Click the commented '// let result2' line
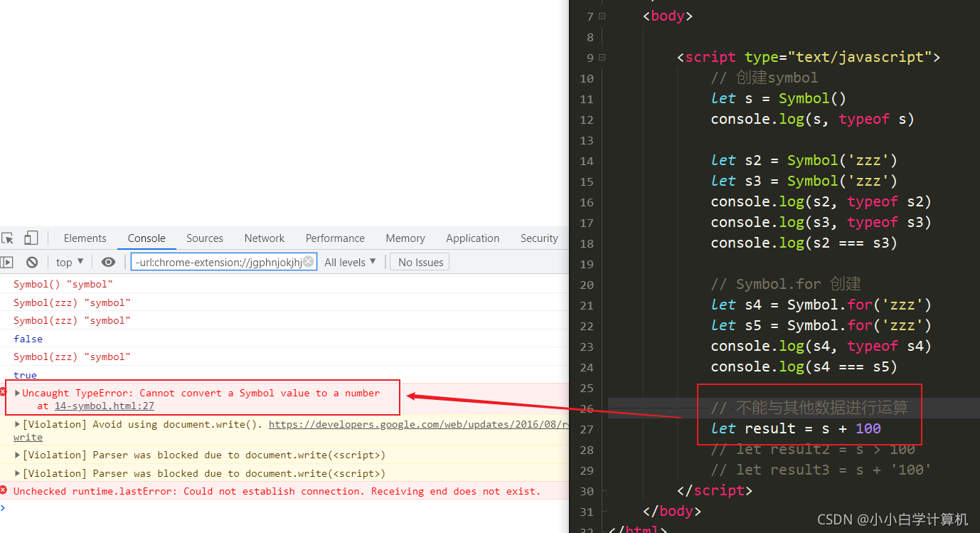The image size is (980, 533). point(813,449)
